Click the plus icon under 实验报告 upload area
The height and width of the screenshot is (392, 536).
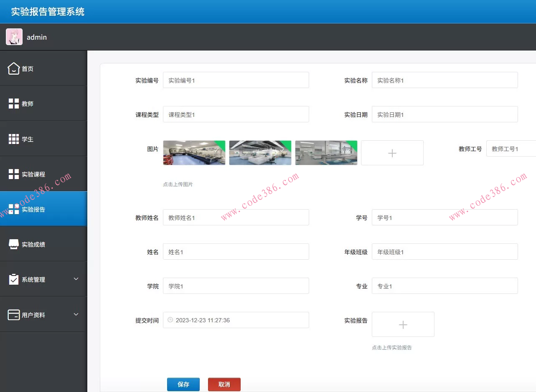pyautogui.click(x=402, y=324)
